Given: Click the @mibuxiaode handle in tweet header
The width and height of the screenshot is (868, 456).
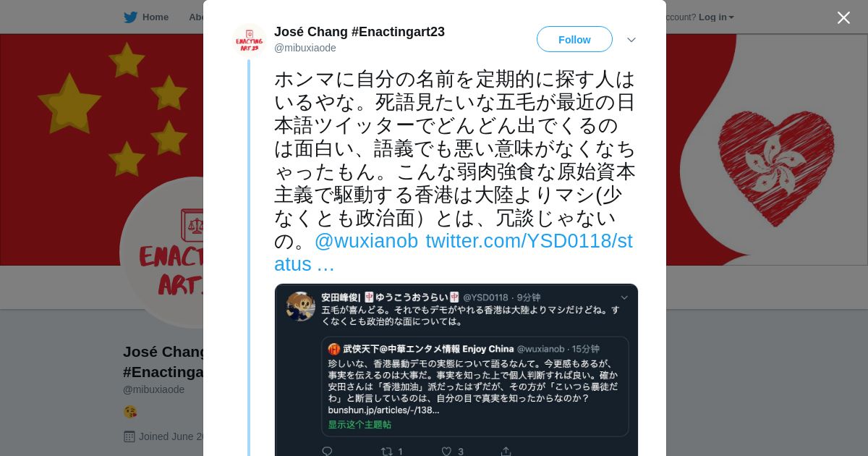Looking at the screenshot, I should click(305, 48).
